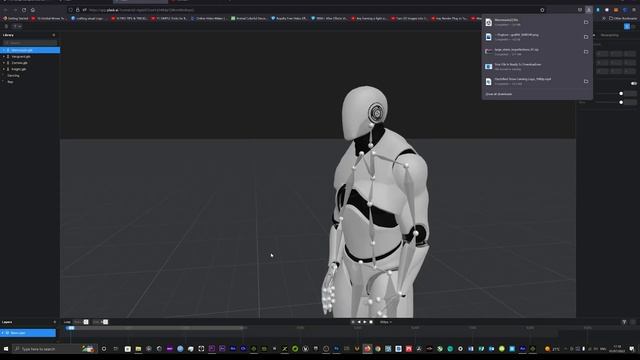The image size is (640, 360).
Task: Open Photoshop from the taskbar
Action: 336,349
